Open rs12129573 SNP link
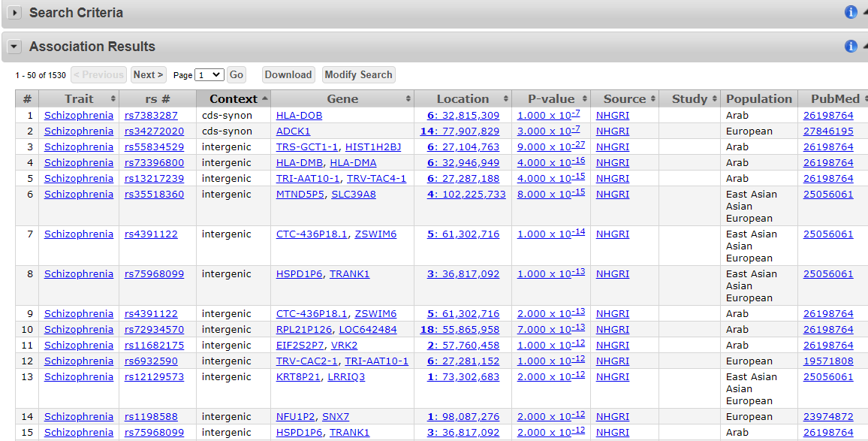 coord(155,376)
